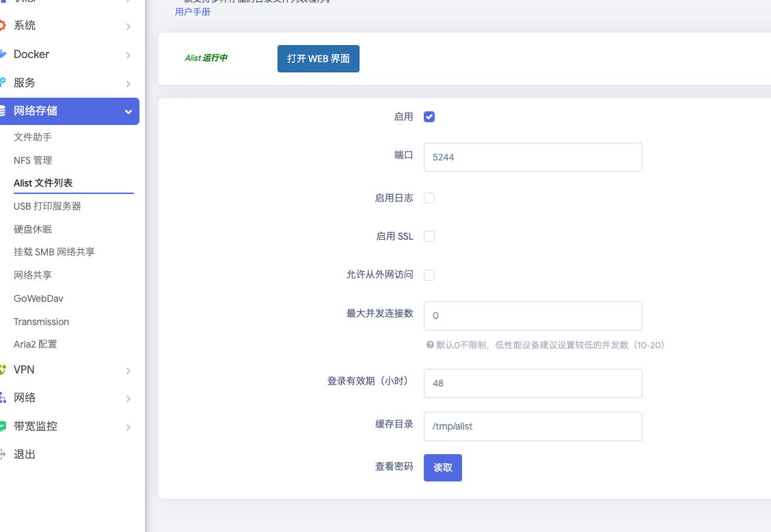Open the Transmission menu item
Image resolution: width=771 pixels, height=532 pixels.
[41, 321]
